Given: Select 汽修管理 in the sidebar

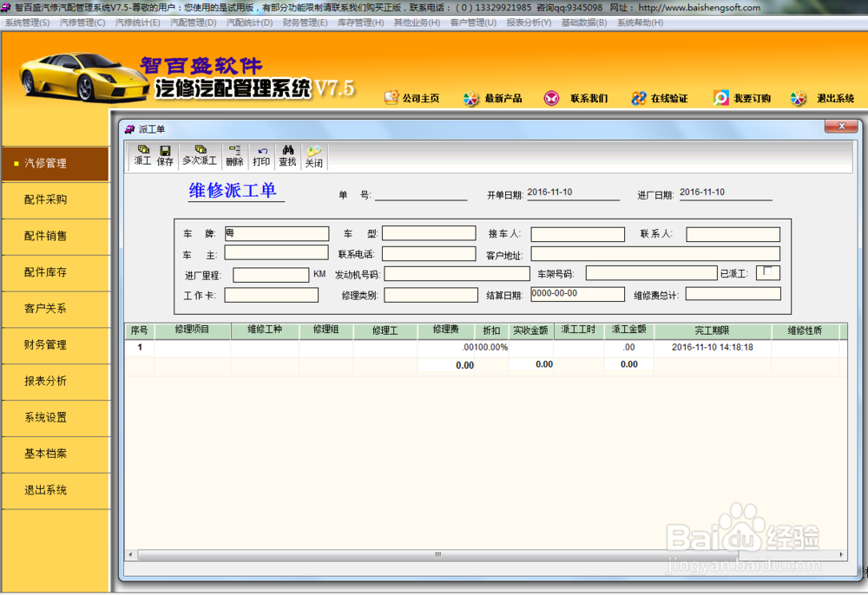Looking at the screenshot, I should click(56, 164).
